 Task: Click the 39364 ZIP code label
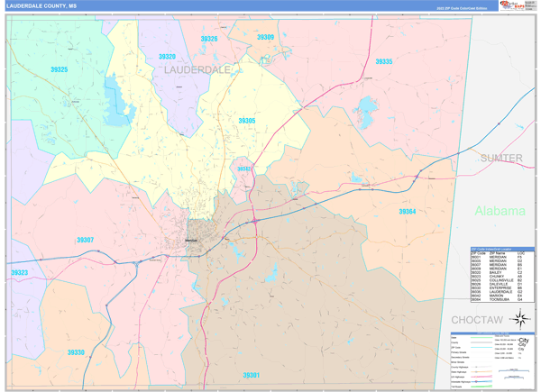408,212
